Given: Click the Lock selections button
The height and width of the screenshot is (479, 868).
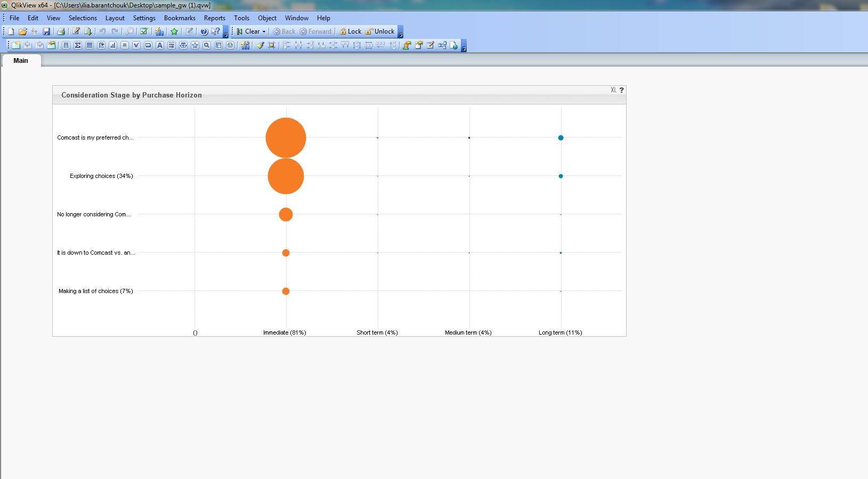Looking at the screenshot, I should (x=351, y=31).
